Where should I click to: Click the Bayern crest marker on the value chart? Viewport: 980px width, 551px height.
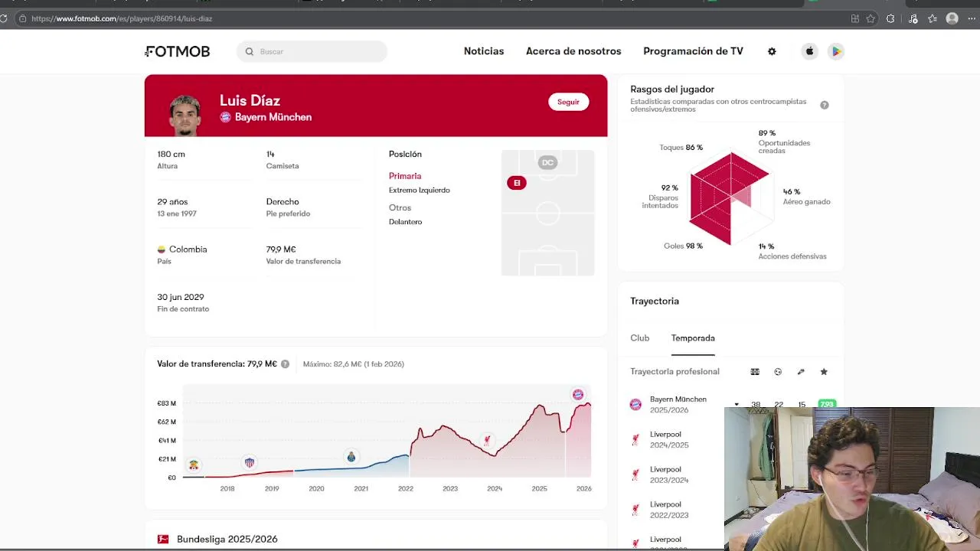(578, 394)
